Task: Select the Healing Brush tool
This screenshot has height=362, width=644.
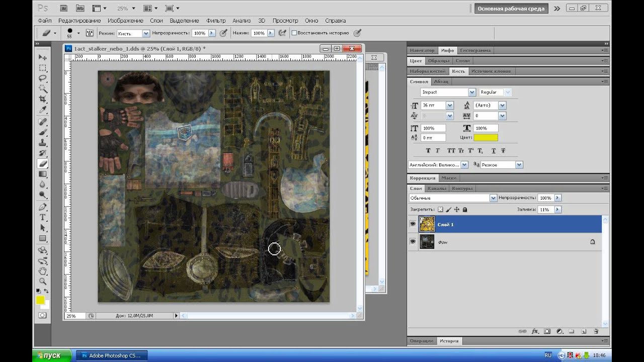Action: (43, 122)
